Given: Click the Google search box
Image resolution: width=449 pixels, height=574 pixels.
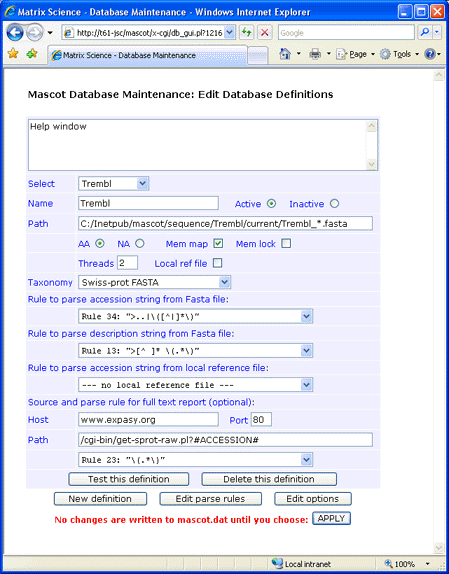Looking at the screenshot, I should [x=346, y=33].
